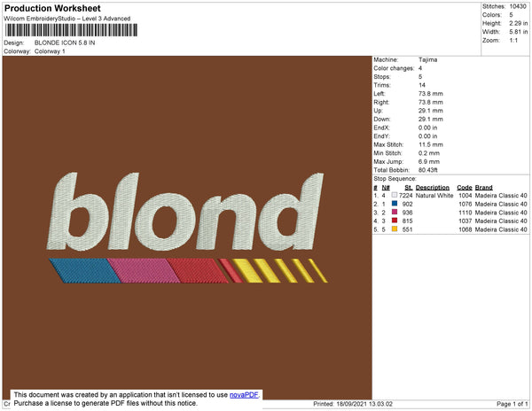Click the blue thread swatch on row 2
532x411 pixels.
pos(395,204)
